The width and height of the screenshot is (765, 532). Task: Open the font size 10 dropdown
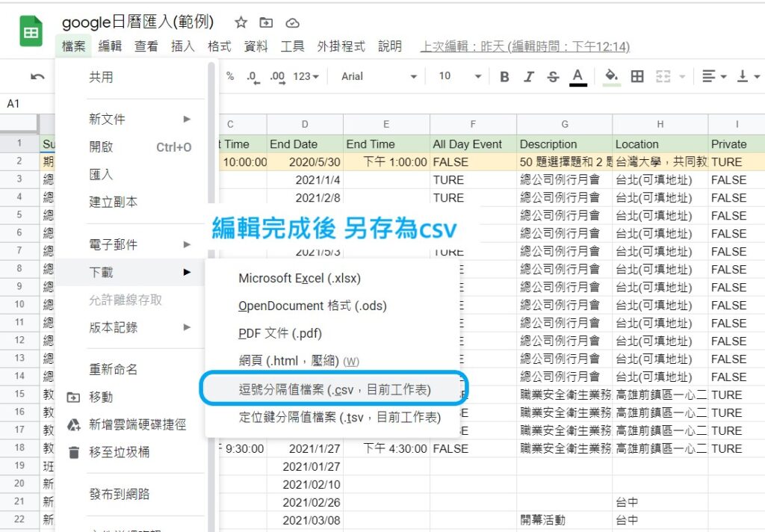coord(459,76)
